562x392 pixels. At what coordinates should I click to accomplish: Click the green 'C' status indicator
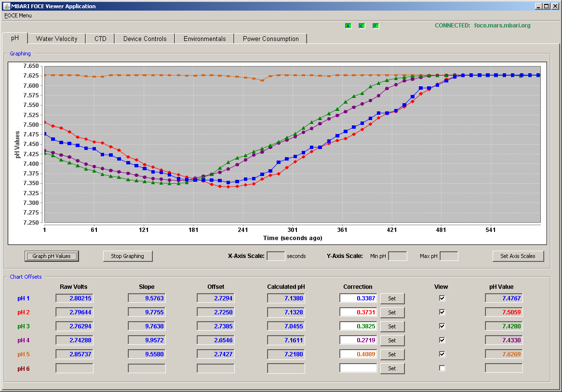(361, 26)
